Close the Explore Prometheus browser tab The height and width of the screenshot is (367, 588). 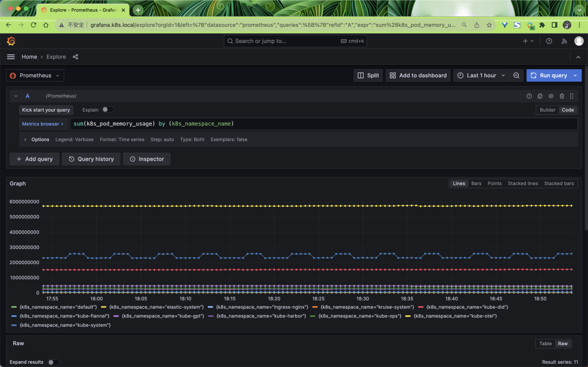click(124, 10)
